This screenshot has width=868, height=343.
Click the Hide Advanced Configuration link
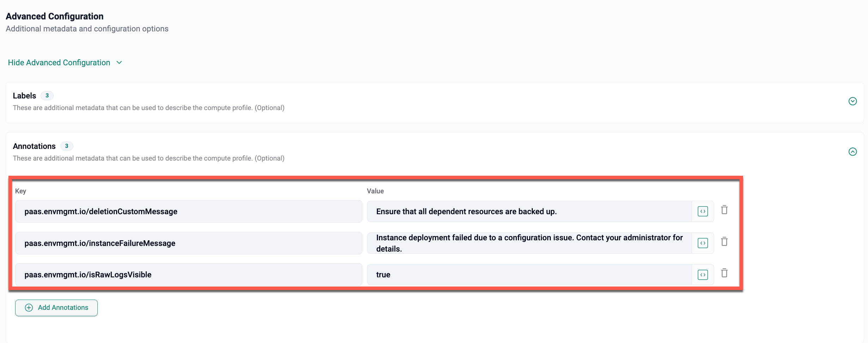59,62
